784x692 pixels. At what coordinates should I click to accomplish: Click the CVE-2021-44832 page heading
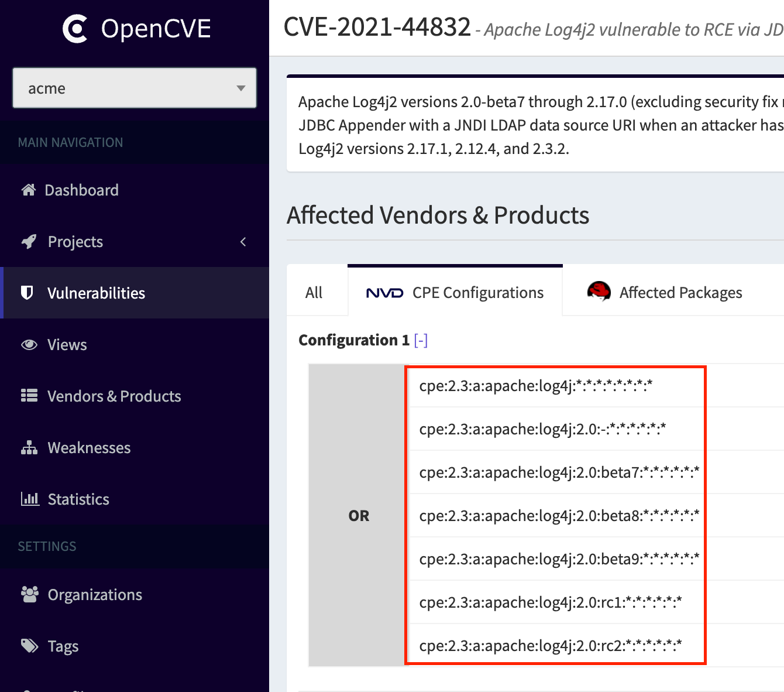tap(377, 27)
